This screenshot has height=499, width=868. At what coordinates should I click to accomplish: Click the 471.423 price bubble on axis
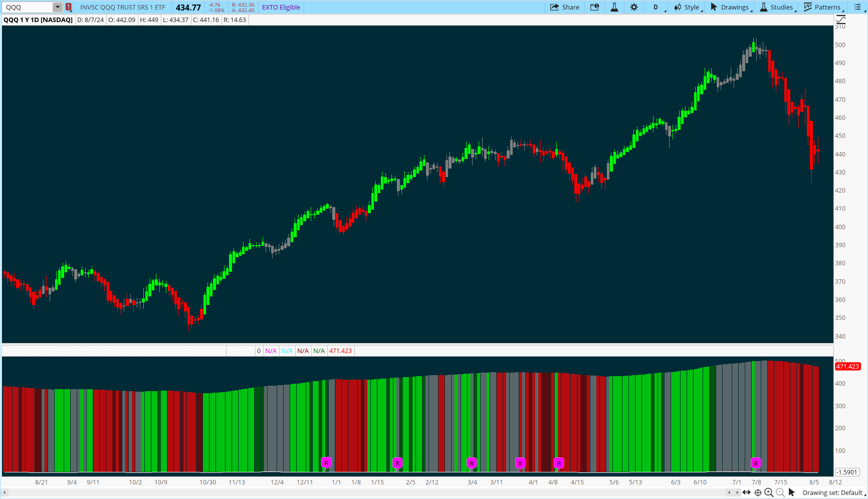tap(847, 367)
